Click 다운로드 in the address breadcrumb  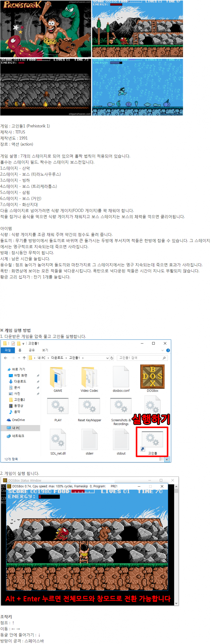57,358
